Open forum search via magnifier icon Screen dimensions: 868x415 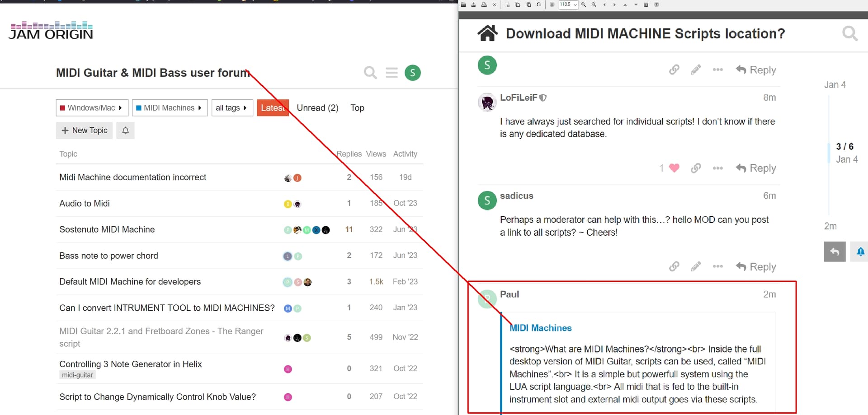click(x=370, y=73)
